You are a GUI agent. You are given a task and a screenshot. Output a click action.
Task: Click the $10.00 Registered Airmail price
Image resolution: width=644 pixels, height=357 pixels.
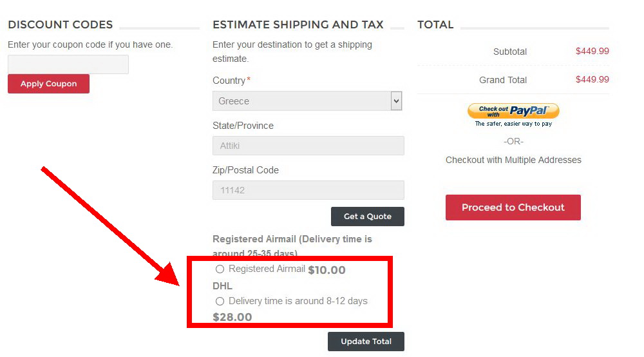coord(327,271)
